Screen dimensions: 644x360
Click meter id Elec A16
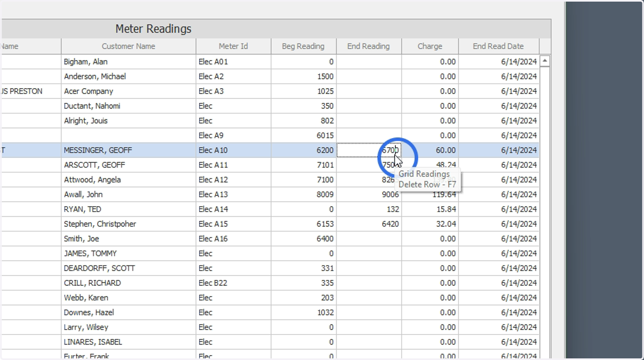pyautogui.click(x=213, y=239)
